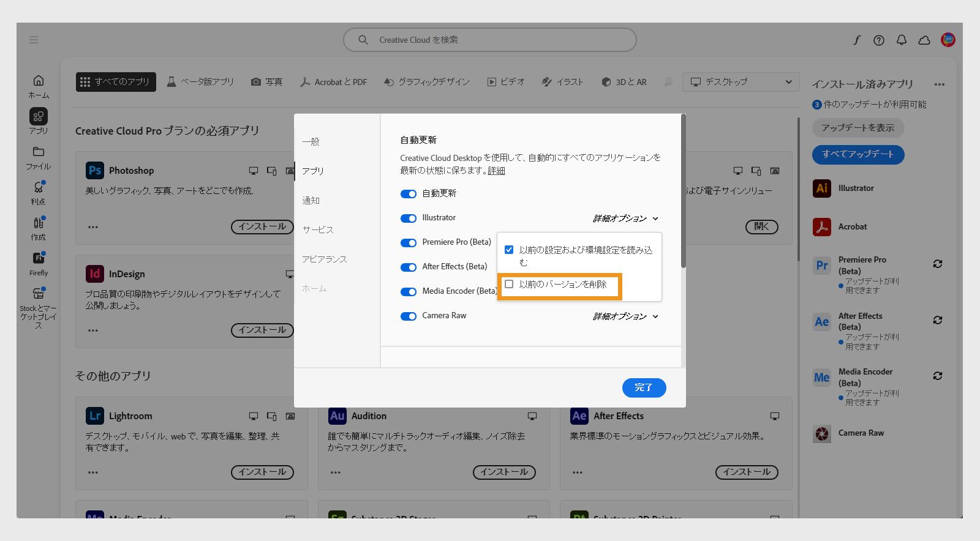Toggle auto-update for Premiere Pro (Beta)

[409, 243]
